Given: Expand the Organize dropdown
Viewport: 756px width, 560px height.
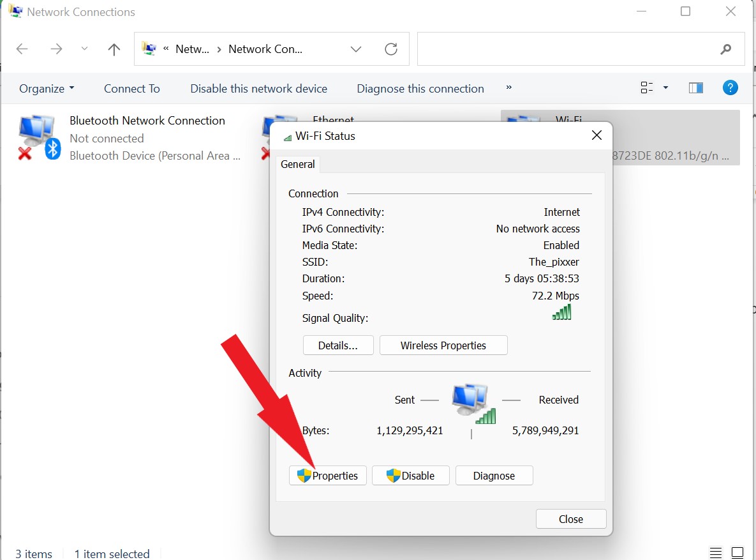Looking at the screenshot, I should (46, 89).
